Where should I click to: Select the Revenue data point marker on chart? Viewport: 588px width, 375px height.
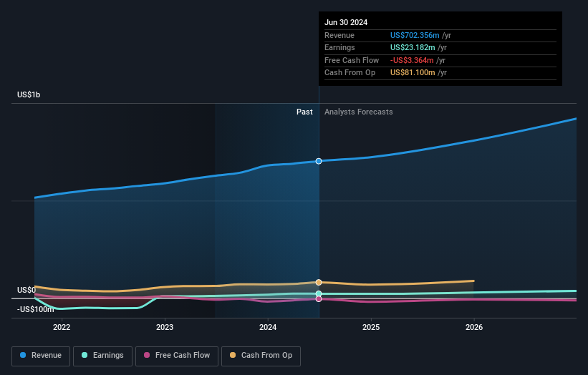pyautogui.click(x=319, y=161)
